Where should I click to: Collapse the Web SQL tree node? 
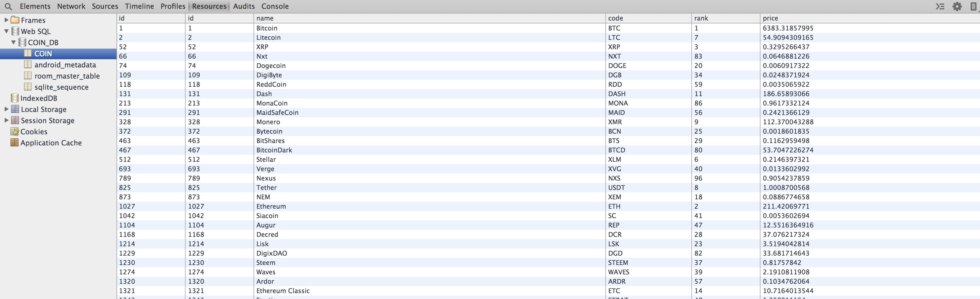coord(6,31)
